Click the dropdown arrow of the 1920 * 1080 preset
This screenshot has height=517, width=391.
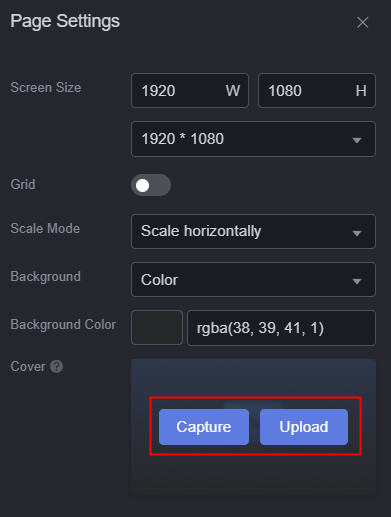357,140
